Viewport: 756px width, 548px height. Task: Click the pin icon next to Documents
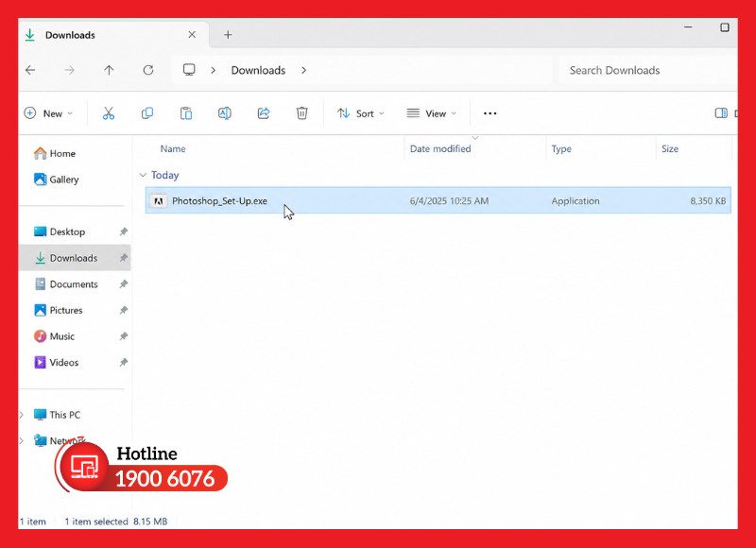pyautogui.click(x=124, y=283)
